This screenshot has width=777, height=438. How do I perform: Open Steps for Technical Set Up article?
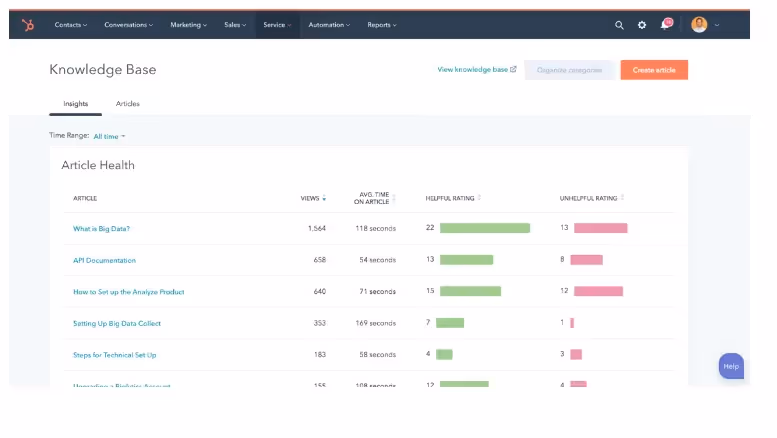click(x=114, y=355)
